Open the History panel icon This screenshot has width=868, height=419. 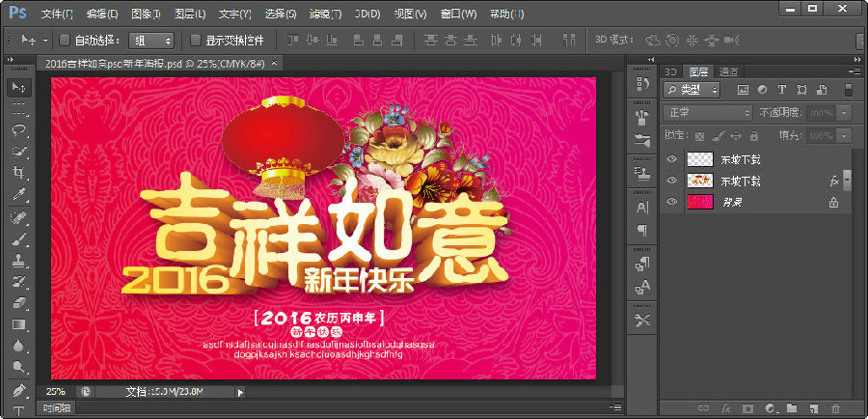(642, 84)
